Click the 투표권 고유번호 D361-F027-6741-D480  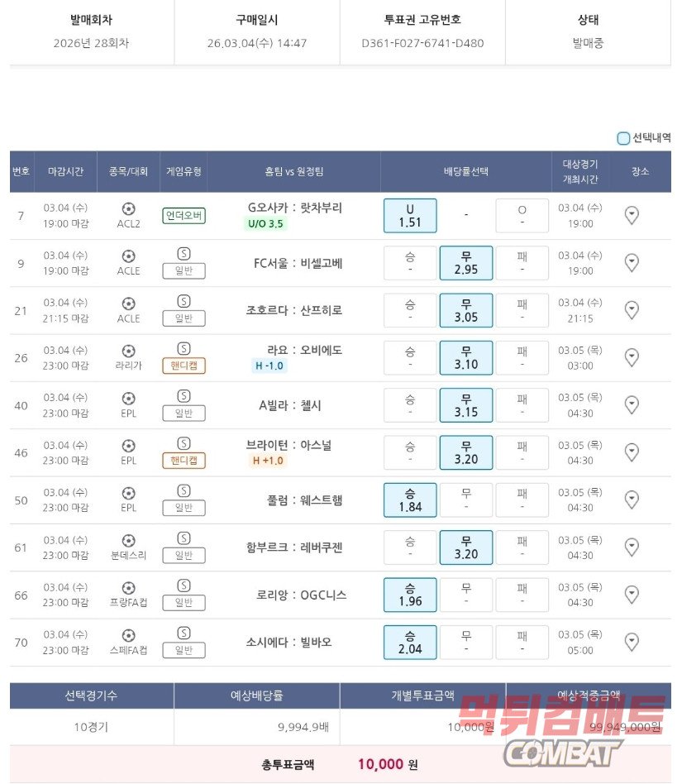pyautogui.click(x=422, y=43)
